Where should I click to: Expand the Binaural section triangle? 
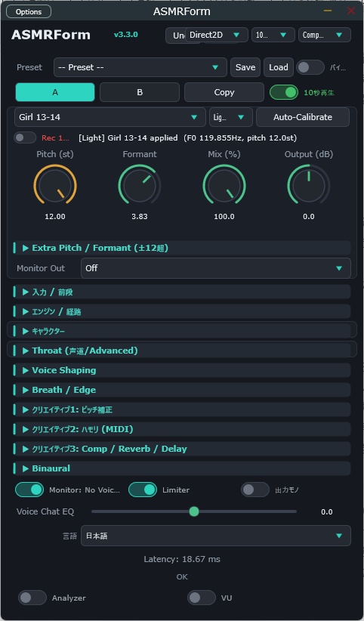26,468
